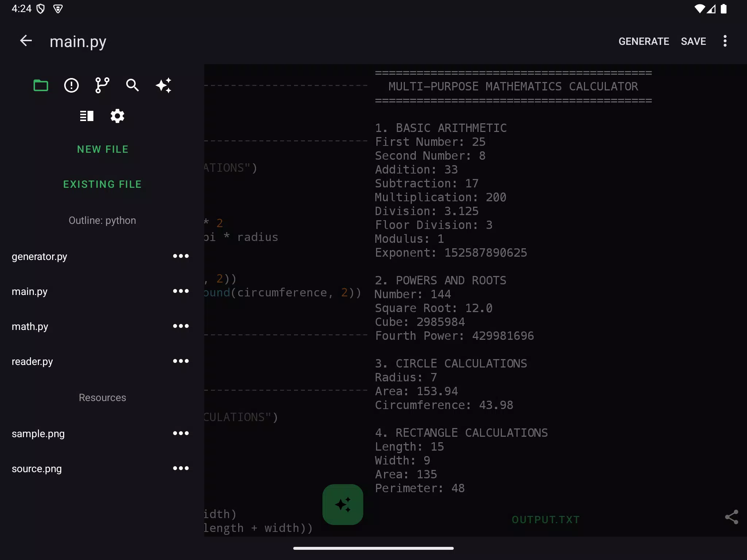The height and width of the screenshot is (560, 747).
Task: Tap the green floating AI sparkle button
Action: click(342, 505)
